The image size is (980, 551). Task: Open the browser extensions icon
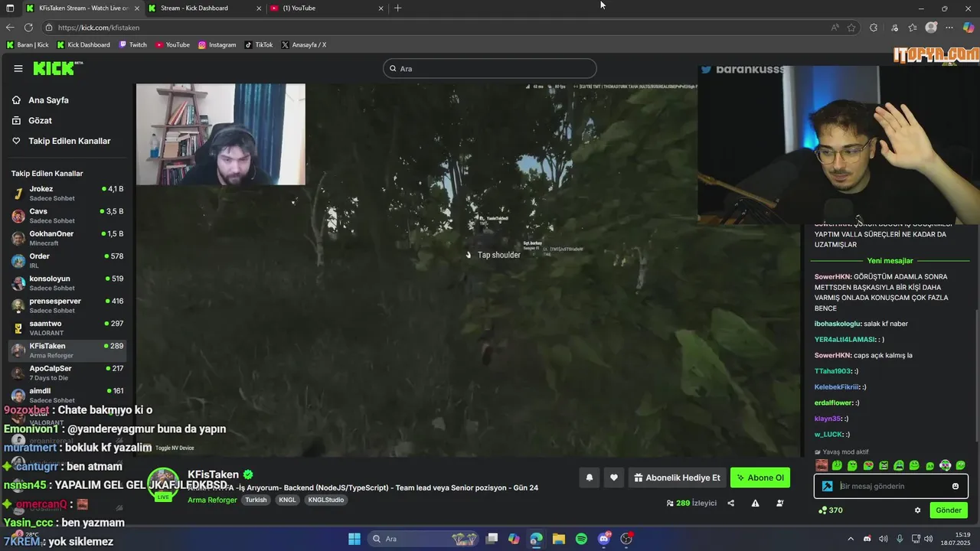coord(874,28)
